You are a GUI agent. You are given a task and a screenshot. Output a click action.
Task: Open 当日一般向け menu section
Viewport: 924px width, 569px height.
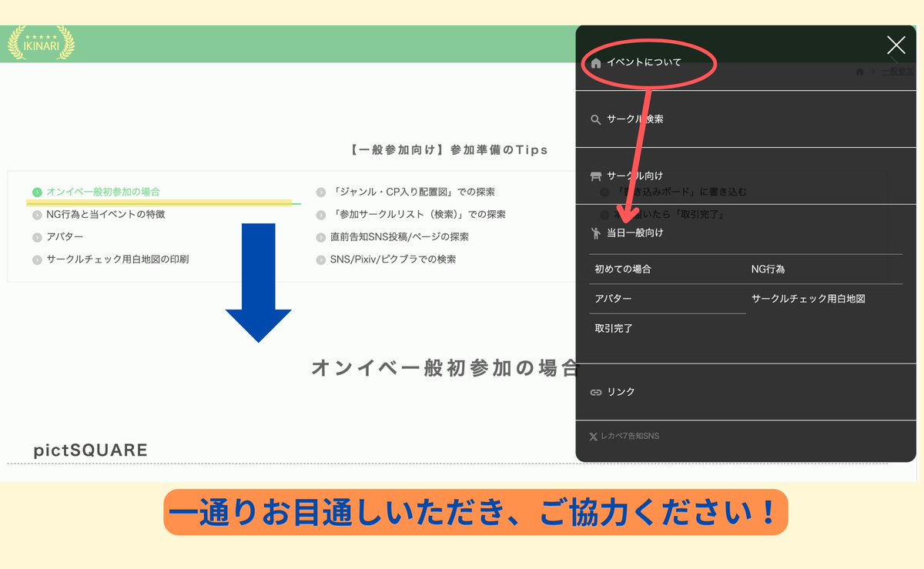[635, 233]
